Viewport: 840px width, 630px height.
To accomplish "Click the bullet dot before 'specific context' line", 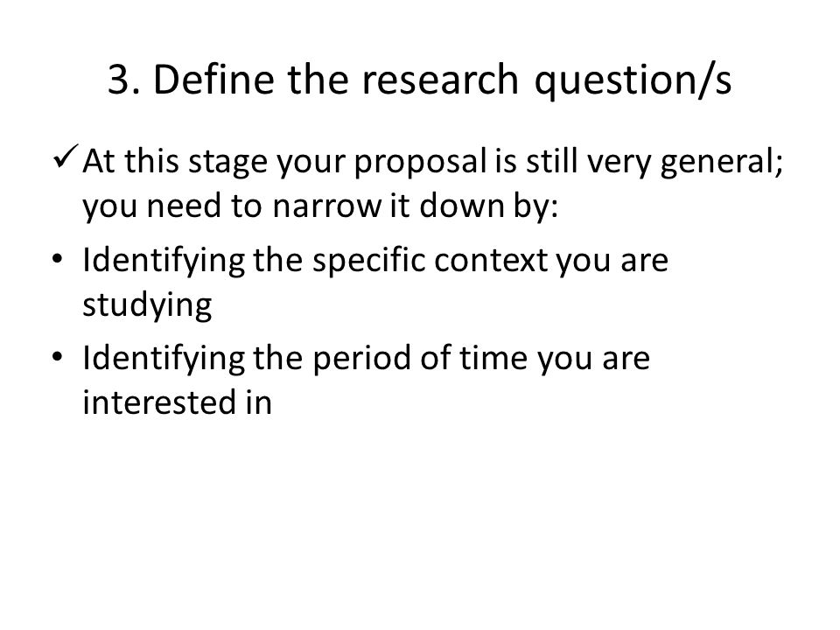I will pyautogui.click(x=58, y=259).
